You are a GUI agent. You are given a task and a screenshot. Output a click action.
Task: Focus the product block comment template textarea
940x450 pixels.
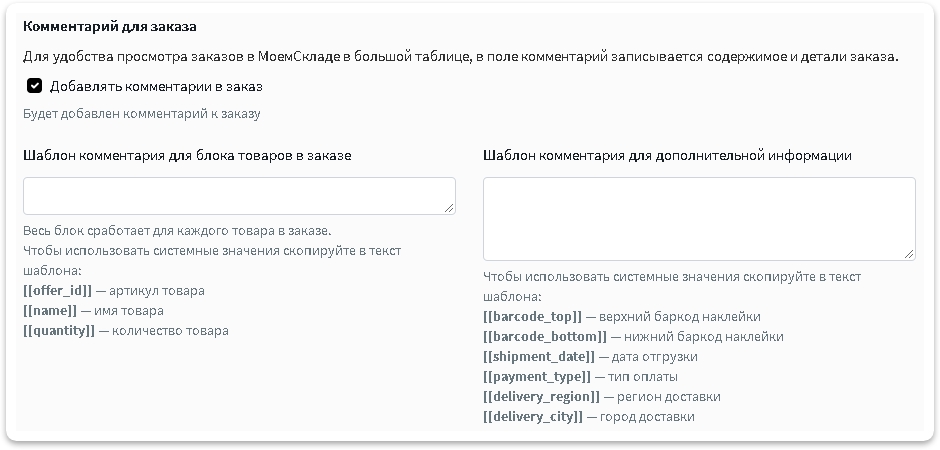(239, 196)
